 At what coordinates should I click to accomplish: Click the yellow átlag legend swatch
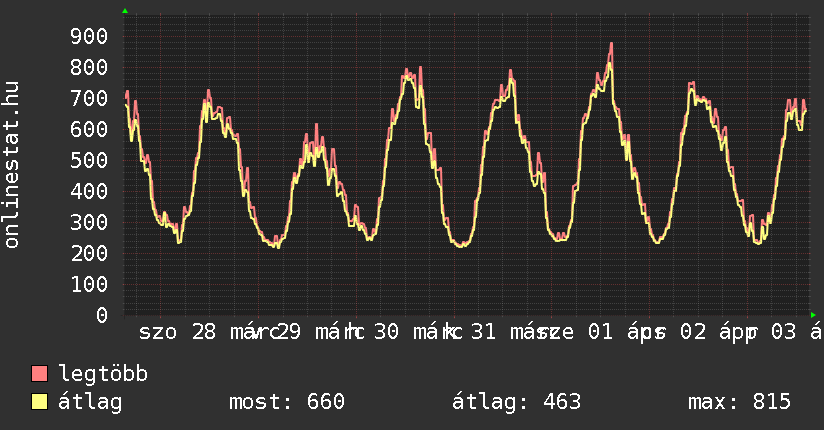40,402
